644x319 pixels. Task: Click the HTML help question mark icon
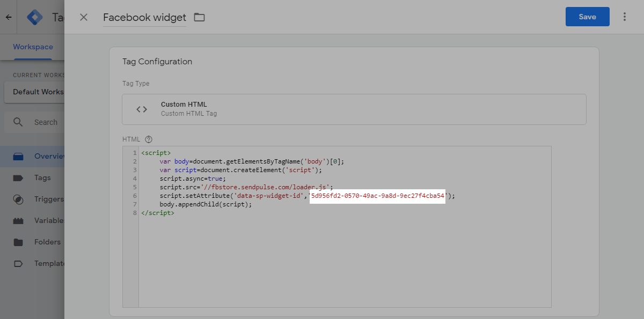pyautogui.click(x=149, y=139)
